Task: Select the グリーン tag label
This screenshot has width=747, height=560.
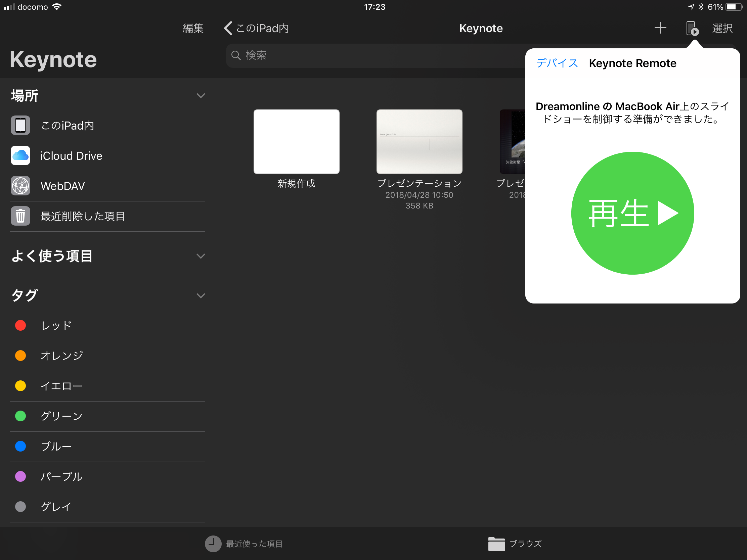Action: tap(61, 416)
